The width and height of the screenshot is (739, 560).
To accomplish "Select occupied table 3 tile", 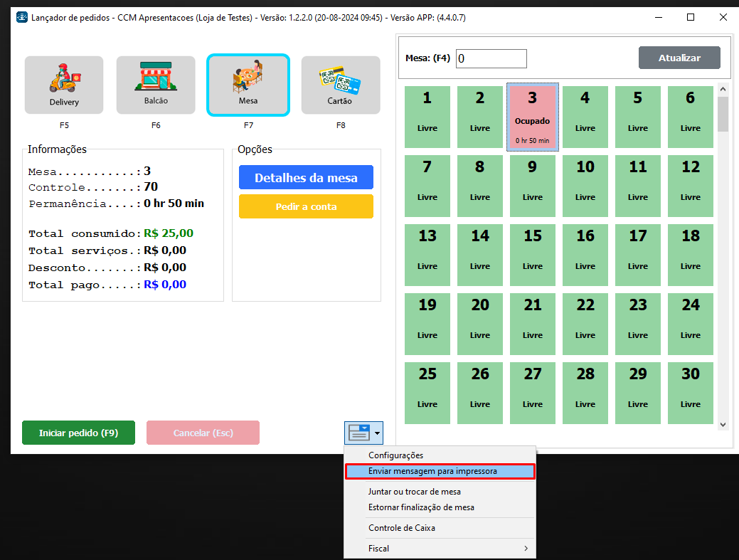I will coord(533,117).
